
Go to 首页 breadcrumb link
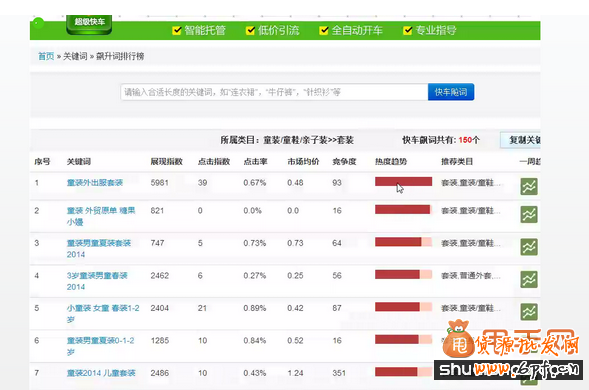[x=46, y=56]
